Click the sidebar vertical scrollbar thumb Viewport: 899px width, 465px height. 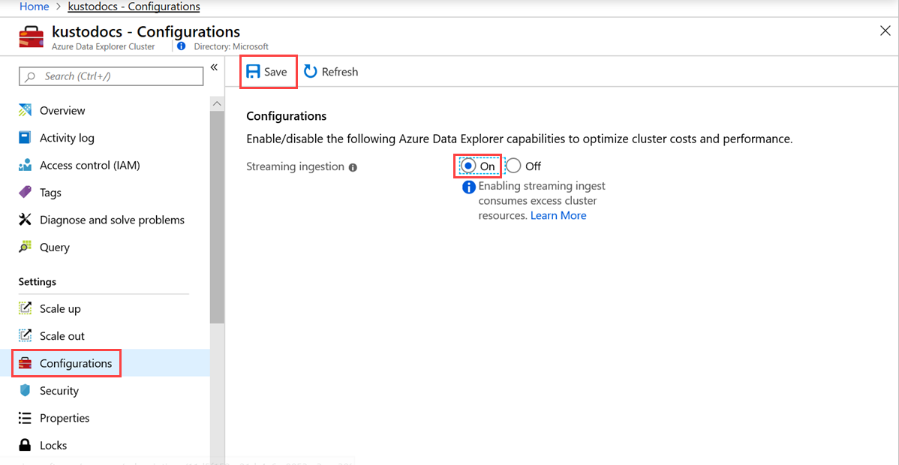click(x=217, y=218)
